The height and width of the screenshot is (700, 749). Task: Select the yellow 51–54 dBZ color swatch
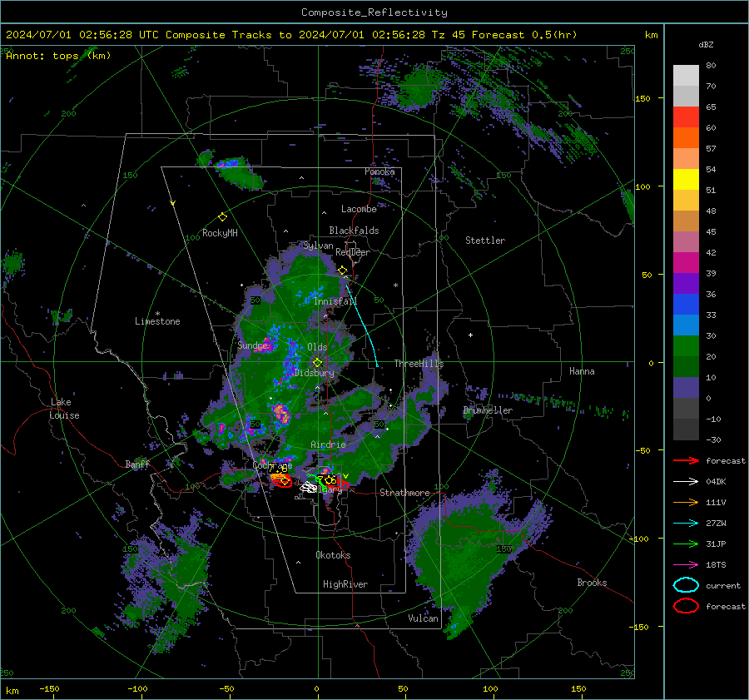click(x=686, y=180)
